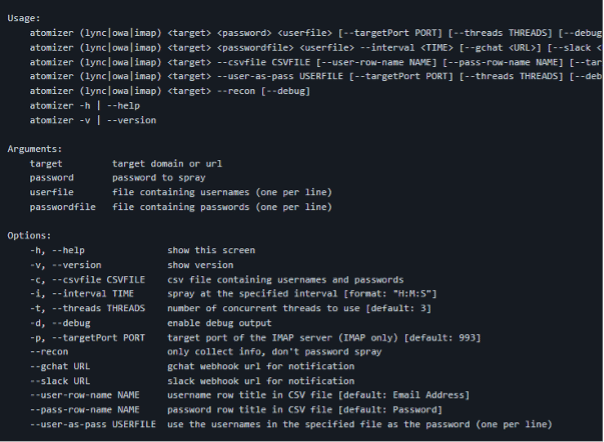Select the "atomizer -h | --help" usage line
604x442 pixels.
tap(82, 105)
